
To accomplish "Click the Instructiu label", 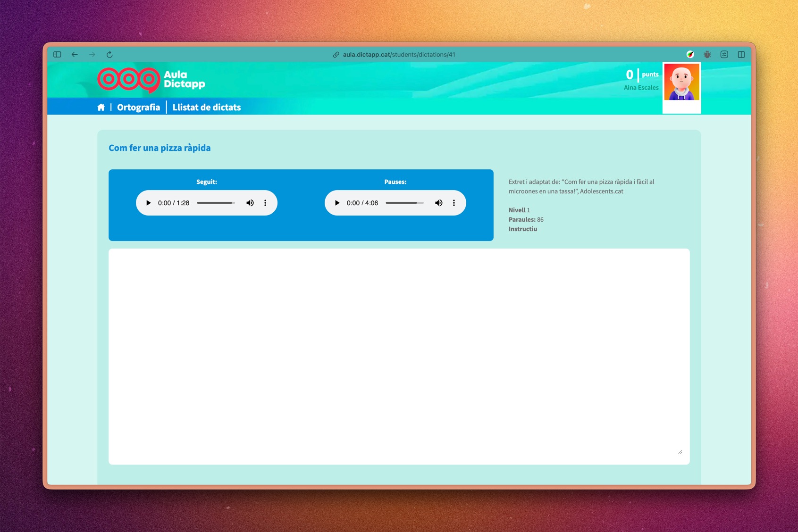I will coord(523,229).
